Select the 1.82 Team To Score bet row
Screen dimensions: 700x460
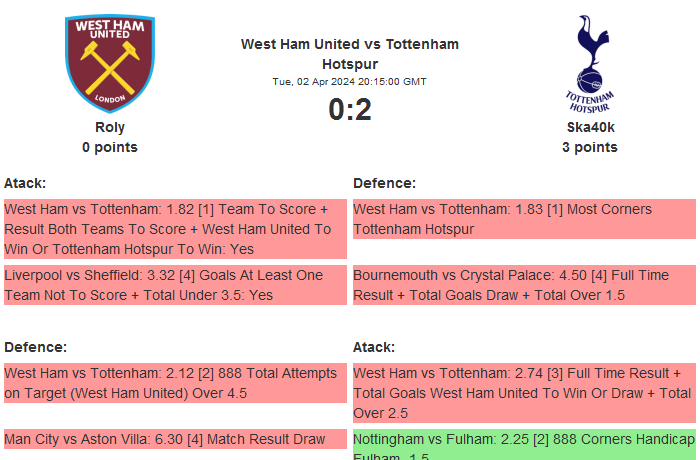coord(175,229)
